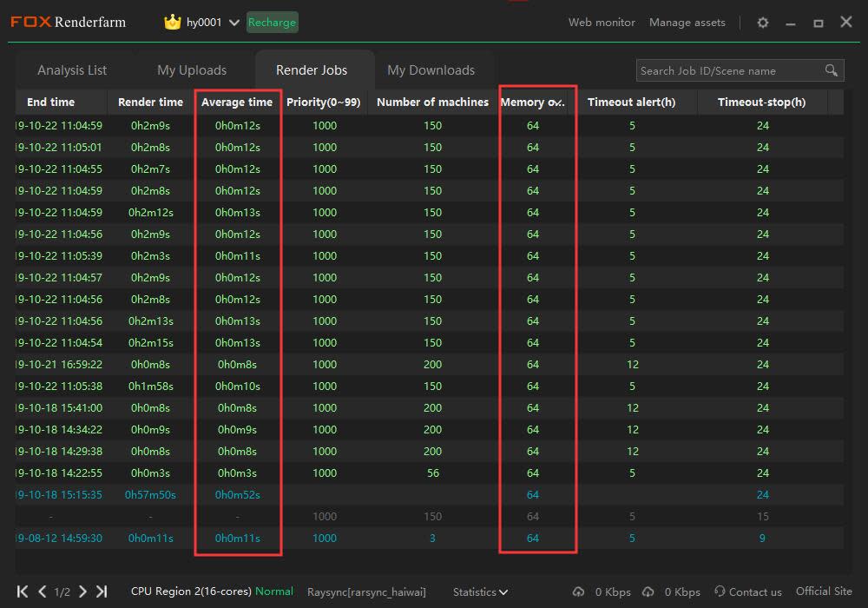Image resolution: width=868 pixels, height=608 pixels.
Task: Click Raysync[rarsync_haiwai] transfer setting
Action: click(366, 592)
